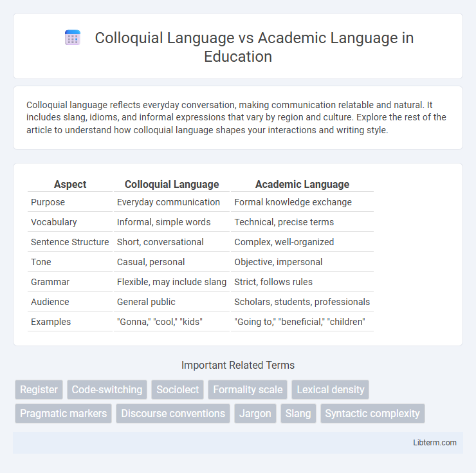Click the calendar grid icon beside the title
The width and height of the screenshot is (476, 473).
73,38
